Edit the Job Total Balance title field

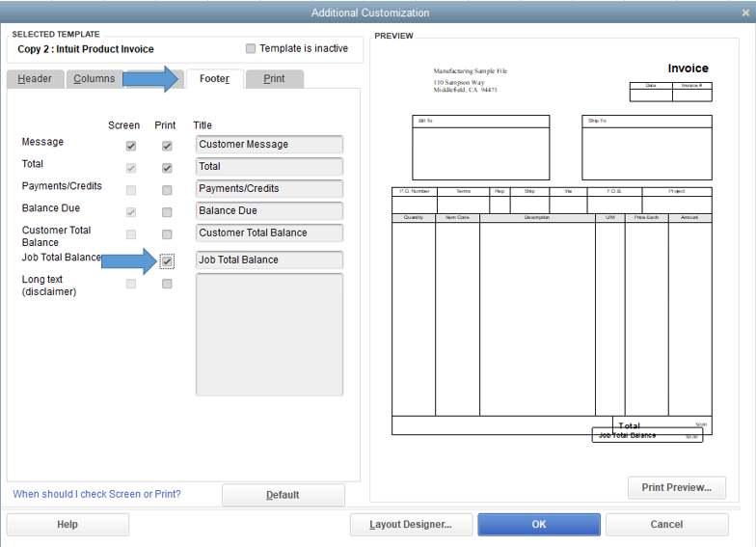[269, 260]
